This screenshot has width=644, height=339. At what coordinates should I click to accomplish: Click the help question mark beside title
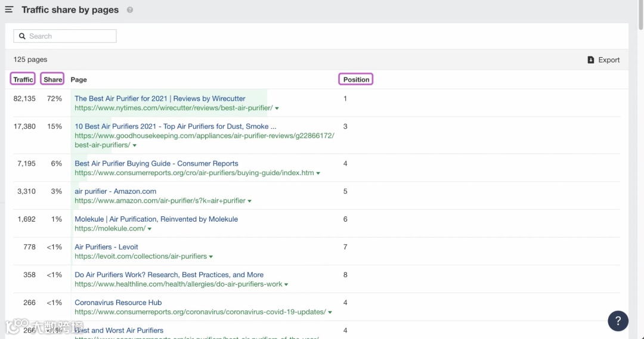pos(130,10)
